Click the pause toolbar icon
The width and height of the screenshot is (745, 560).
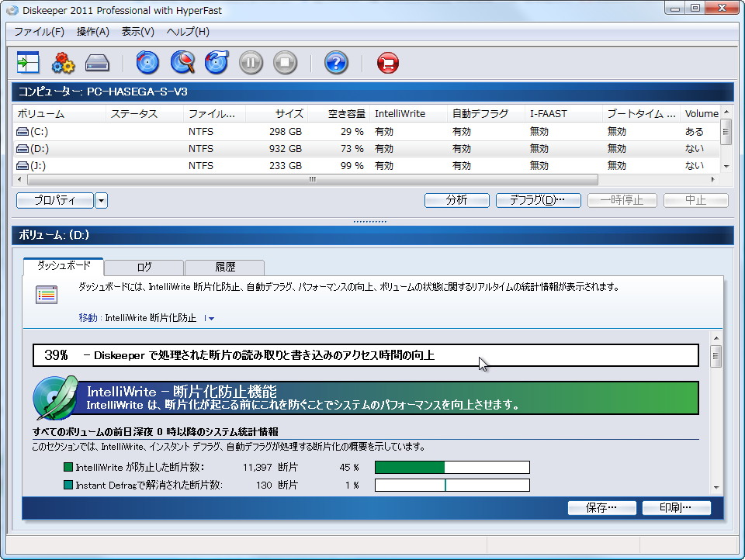click(x=250, y=62)
